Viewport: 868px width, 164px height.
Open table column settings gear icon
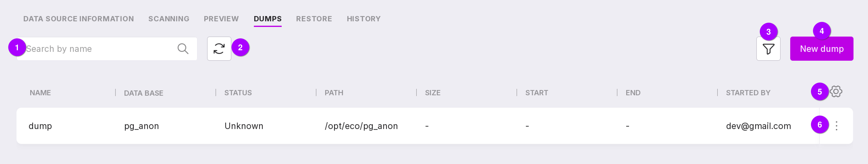pos(836,91)
